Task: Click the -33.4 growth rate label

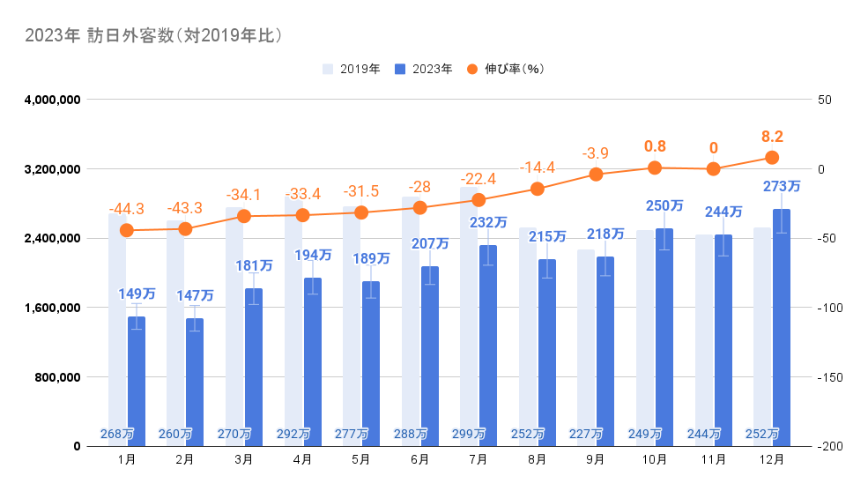Action: [303, 194]
